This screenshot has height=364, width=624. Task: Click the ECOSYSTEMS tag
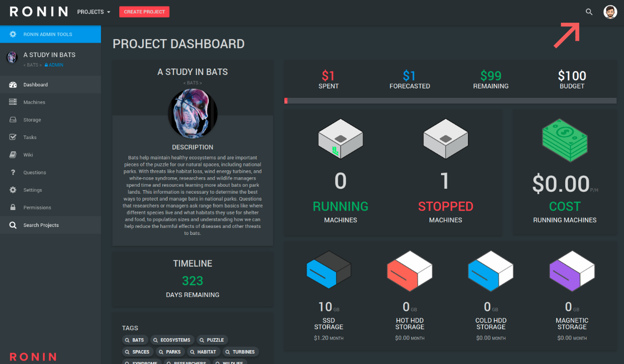point(172,340)
